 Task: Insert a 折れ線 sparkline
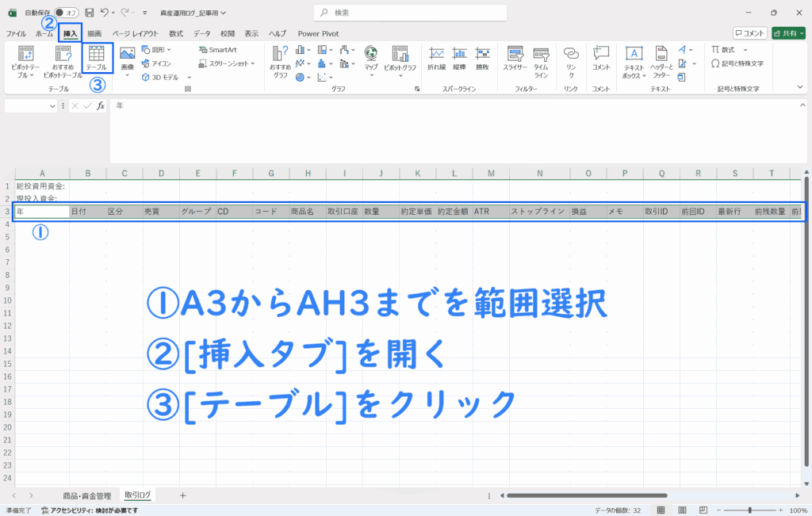[x=436, y=58]
